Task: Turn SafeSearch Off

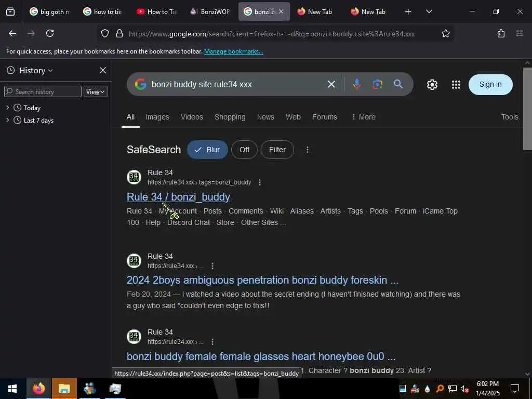Action: click(x=244, y=150)
